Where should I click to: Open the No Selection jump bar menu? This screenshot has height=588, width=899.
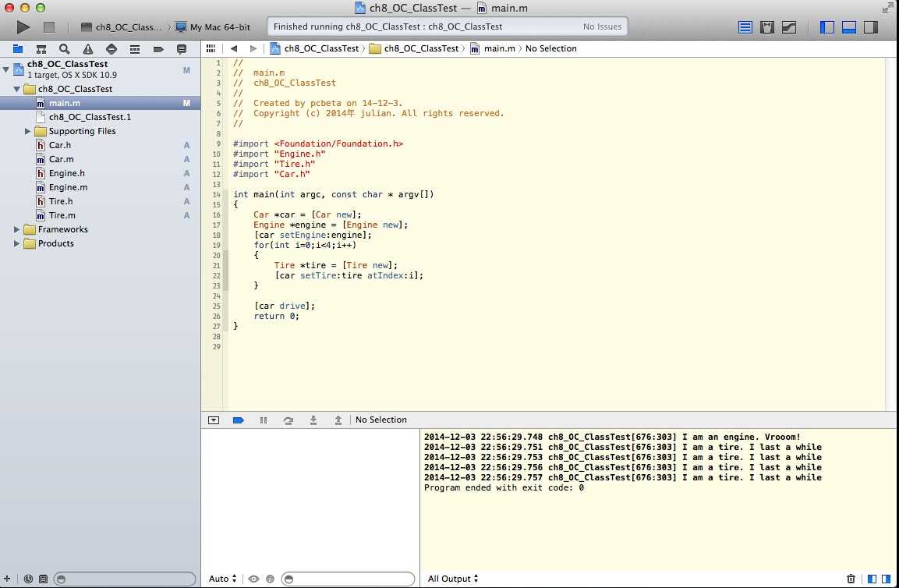click(551, 49)
